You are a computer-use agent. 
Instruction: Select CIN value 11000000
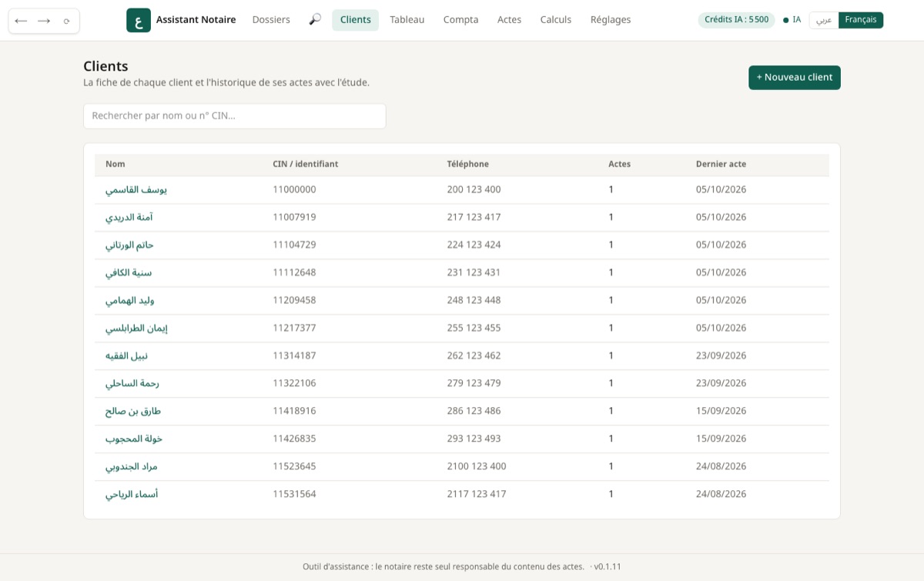click(294, 189)
